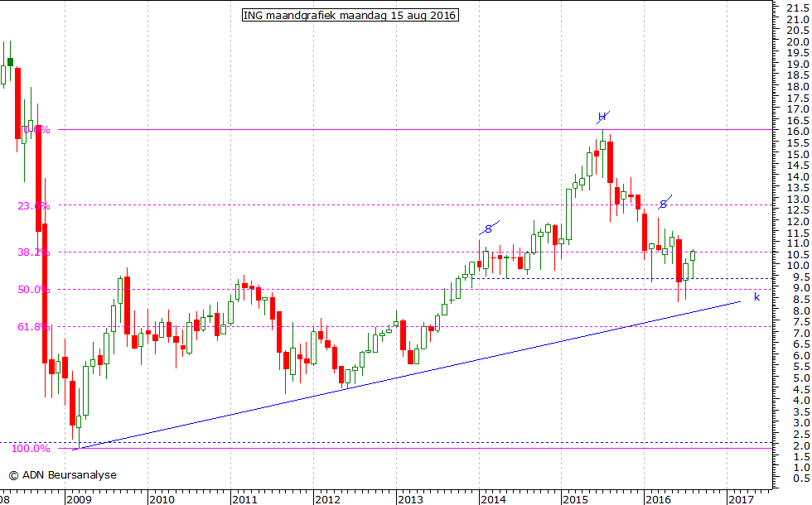Click the '16.0' price axis value
Viewport: 812px width, 505px height.
798,132
